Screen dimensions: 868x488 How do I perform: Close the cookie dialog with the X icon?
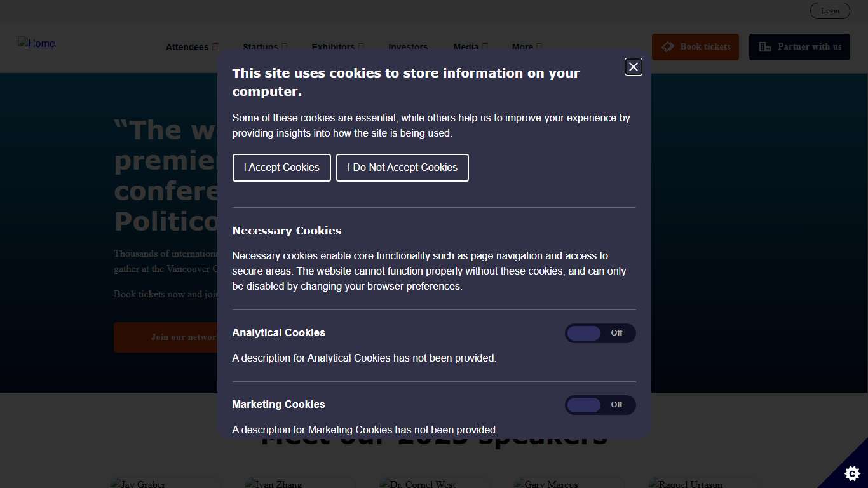click(x=633, y=67)
